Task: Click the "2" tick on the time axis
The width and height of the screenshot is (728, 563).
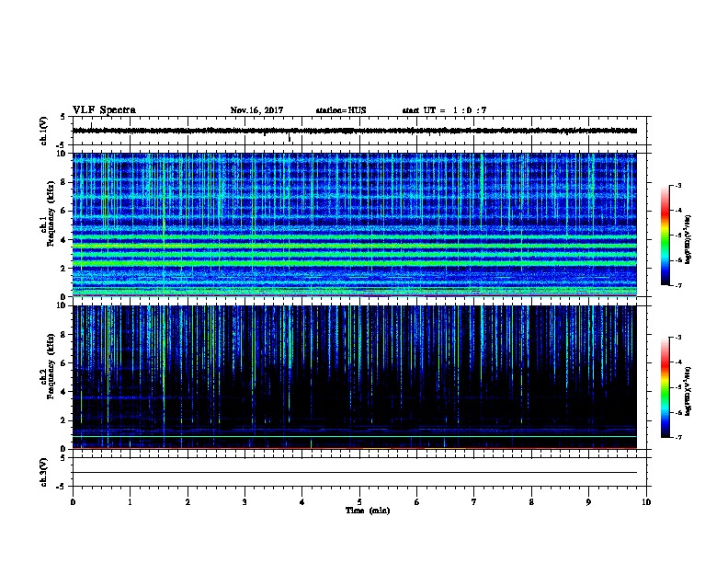Action: point(188,502)
